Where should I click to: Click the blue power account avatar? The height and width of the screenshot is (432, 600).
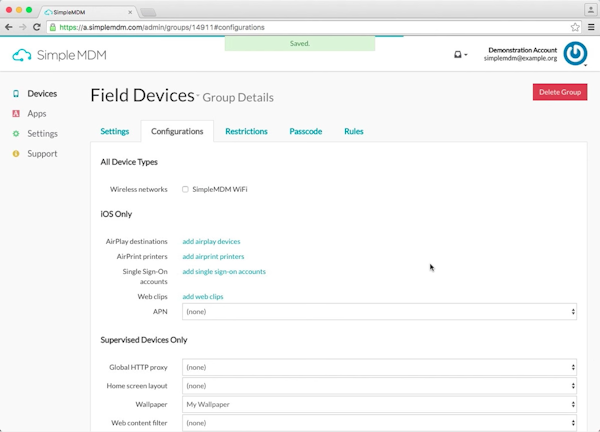[x=575, y=54]
